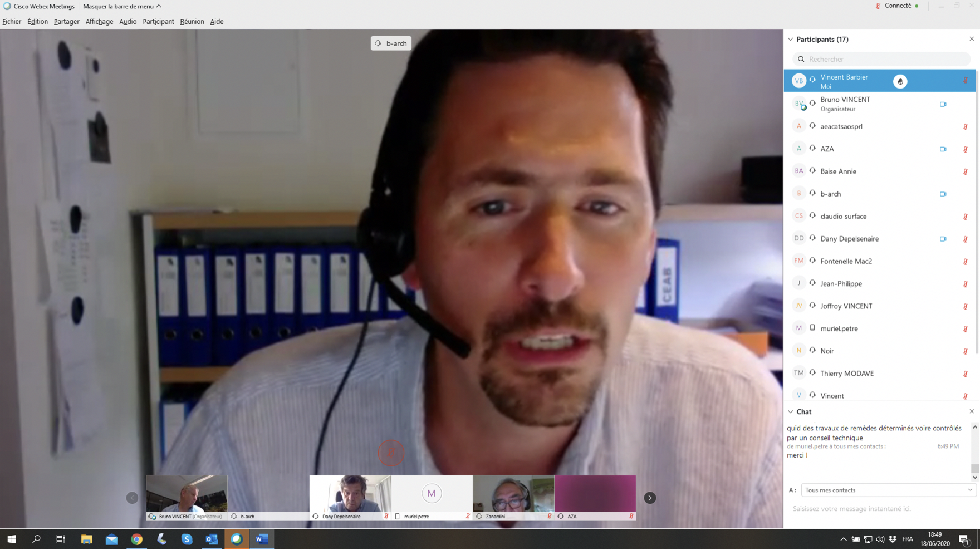Open Google Chrome from the taskbar
Viewport: 980px width, 550px height.
tap(136, 539)
